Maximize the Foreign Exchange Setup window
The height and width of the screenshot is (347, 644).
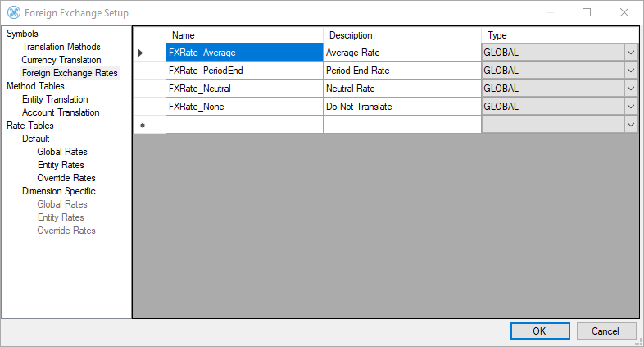coord(587,13)
